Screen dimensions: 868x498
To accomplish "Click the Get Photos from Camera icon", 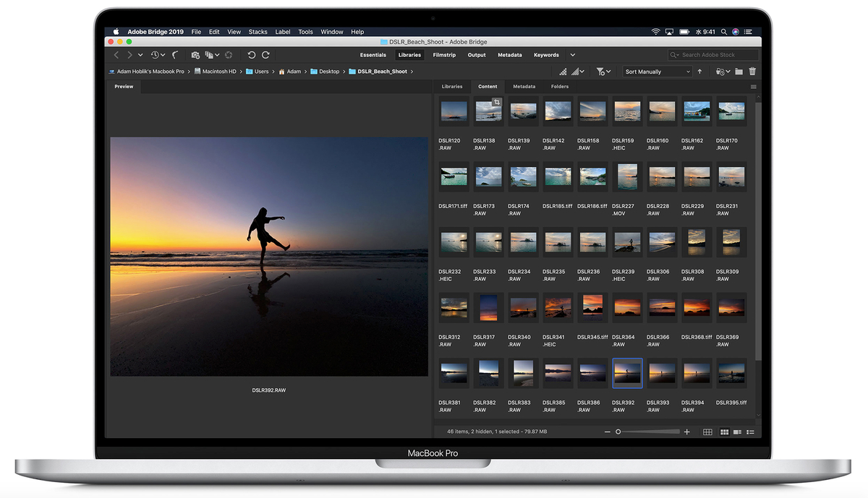I will click(195, 55).
